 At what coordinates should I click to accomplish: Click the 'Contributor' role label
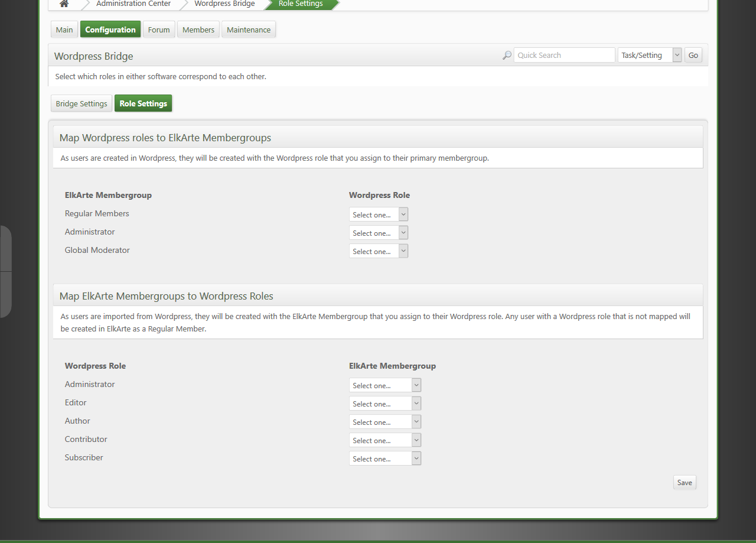point(86,439)
